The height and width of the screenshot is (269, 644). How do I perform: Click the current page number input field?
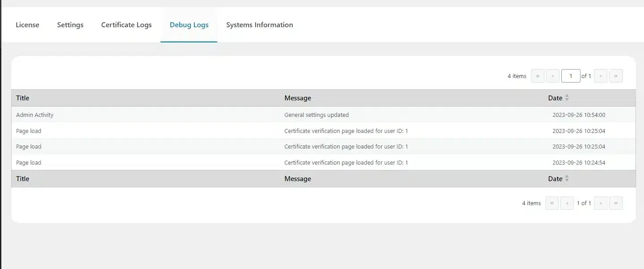pos(571,76)
